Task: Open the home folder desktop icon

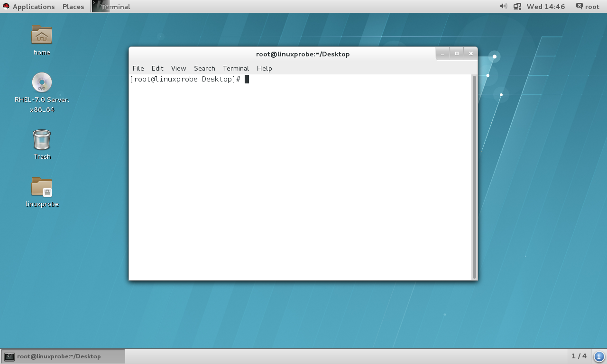Action: [x=42, y=35]
